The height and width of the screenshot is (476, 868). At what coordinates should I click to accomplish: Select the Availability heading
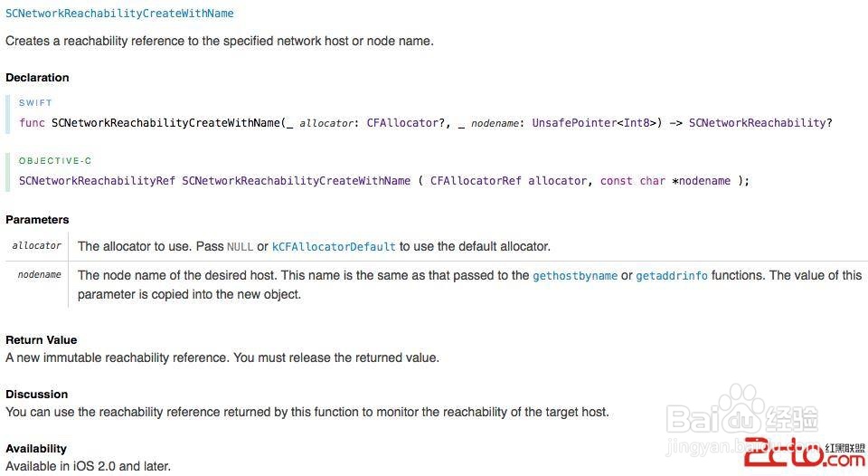(x=36, y=448)
